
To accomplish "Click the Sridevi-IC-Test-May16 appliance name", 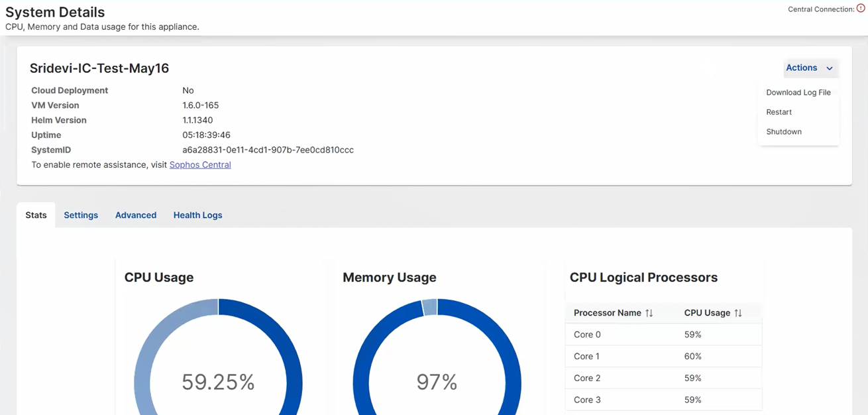I will (99, 68).
